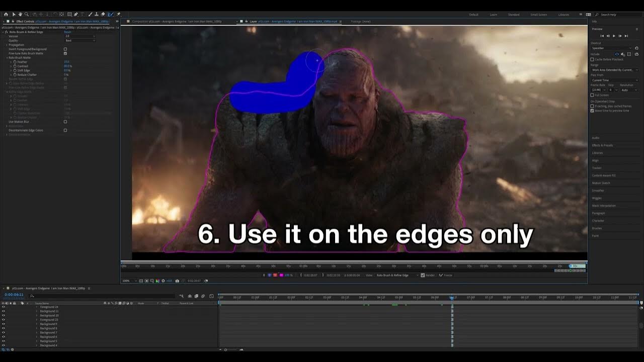The image size is (644, 362).
Task: Open the Quality dropdown set to Best
Action: 80,40
